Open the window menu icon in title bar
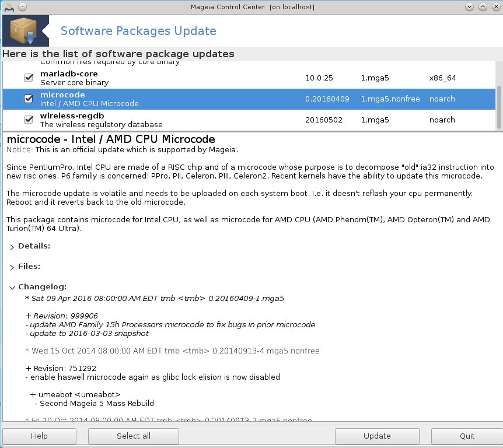This screenshot has height=448, width=503. tap(9, 7)
